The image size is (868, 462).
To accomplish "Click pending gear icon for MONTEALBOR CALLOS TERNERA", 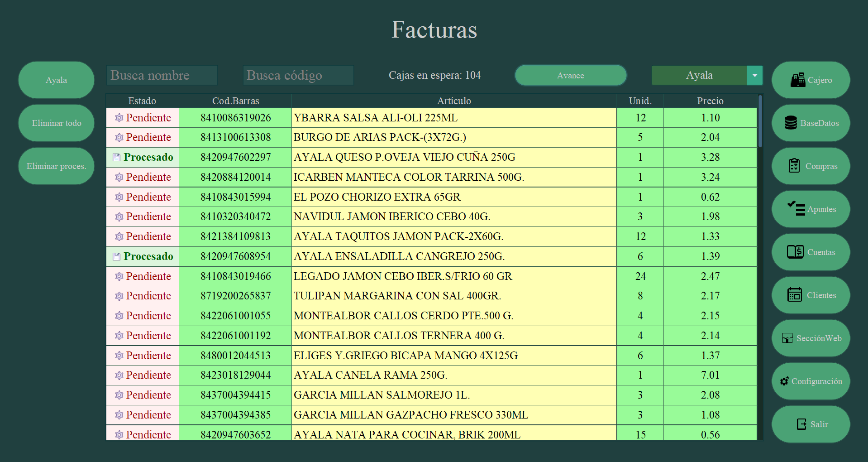I will tap(119, 336).
